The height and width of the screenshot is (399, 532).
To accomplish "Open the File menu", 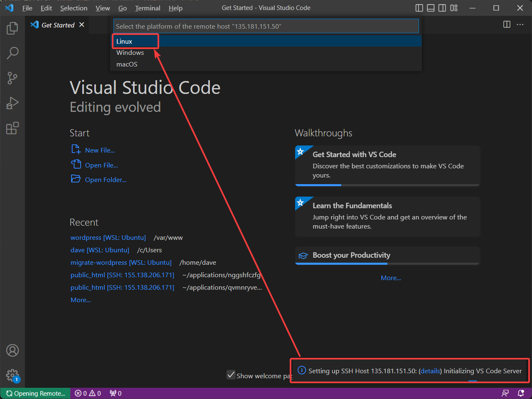I will point(27,8).
